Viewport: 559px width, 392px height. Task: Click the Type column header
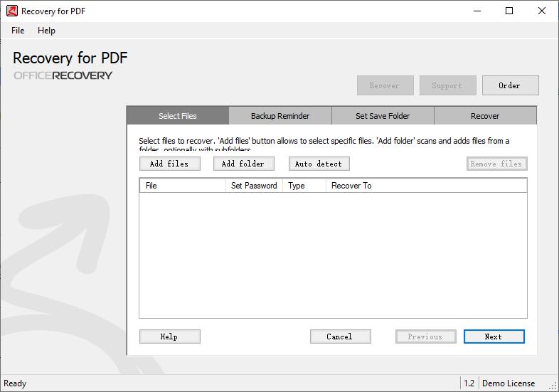(x=304, y=186)
